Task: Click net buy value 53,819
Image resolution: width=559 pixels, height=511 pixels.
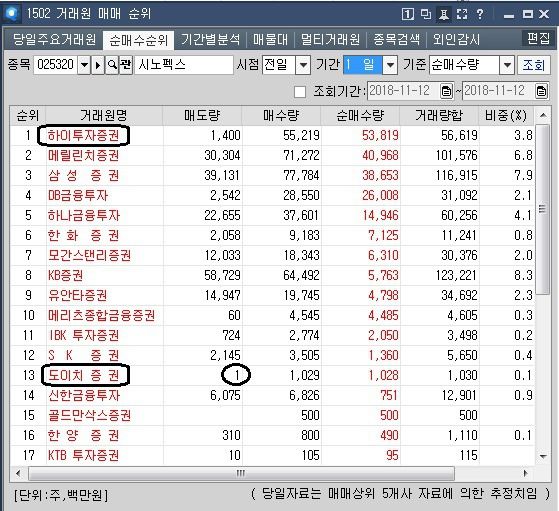Action: tap(380, 136)
